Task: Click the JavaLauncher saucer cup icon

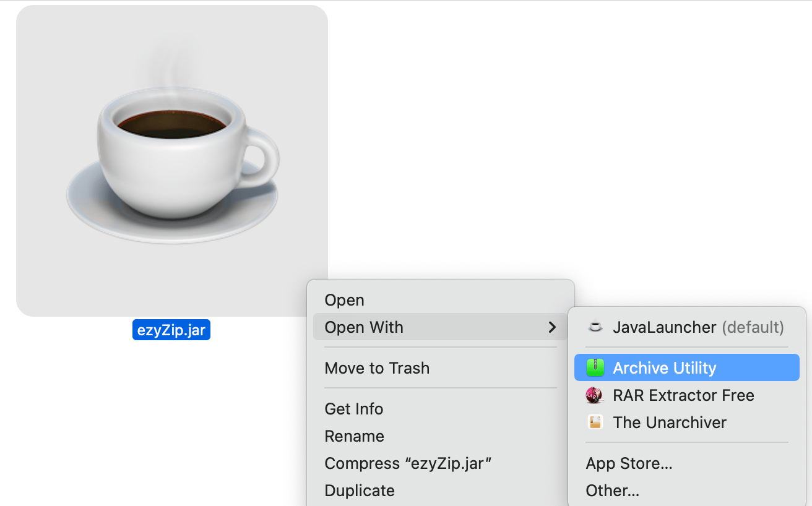Action: (594, 327)
